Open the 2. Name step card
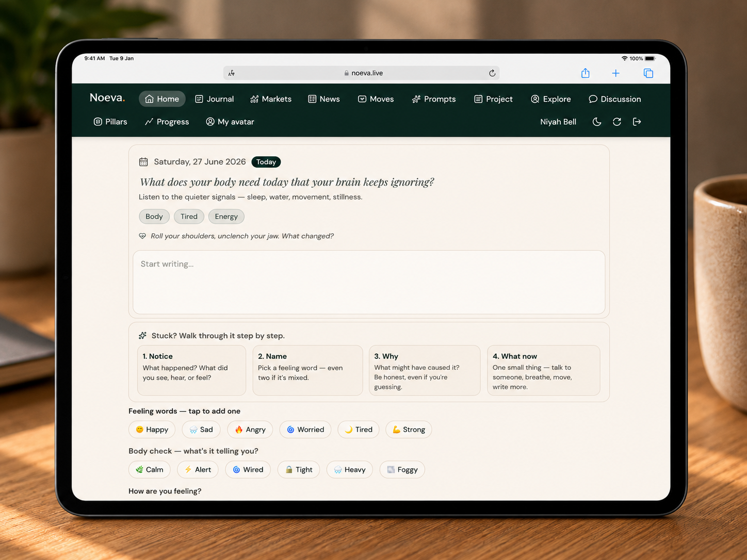 point(307,370)
